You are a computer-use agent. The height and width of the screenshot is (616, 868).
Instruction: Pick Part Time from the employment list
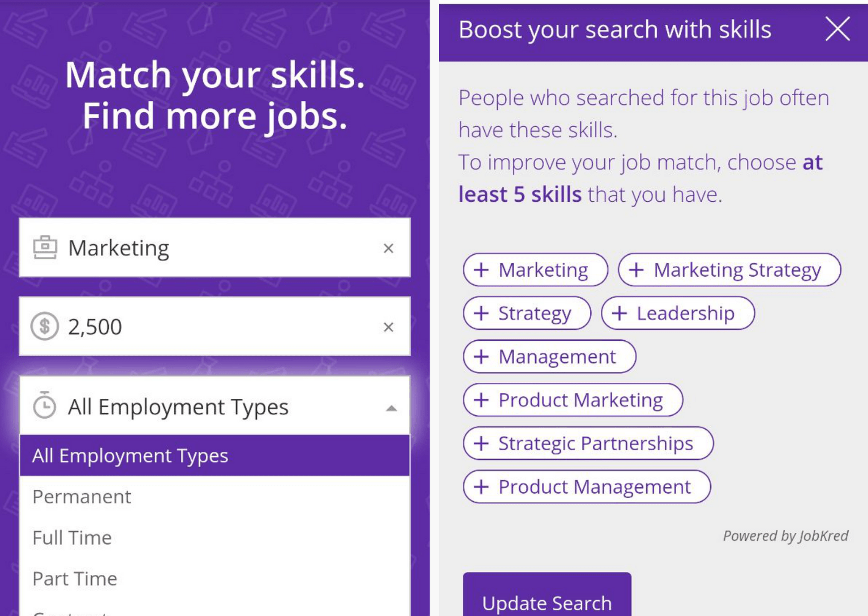click(75, 579)
